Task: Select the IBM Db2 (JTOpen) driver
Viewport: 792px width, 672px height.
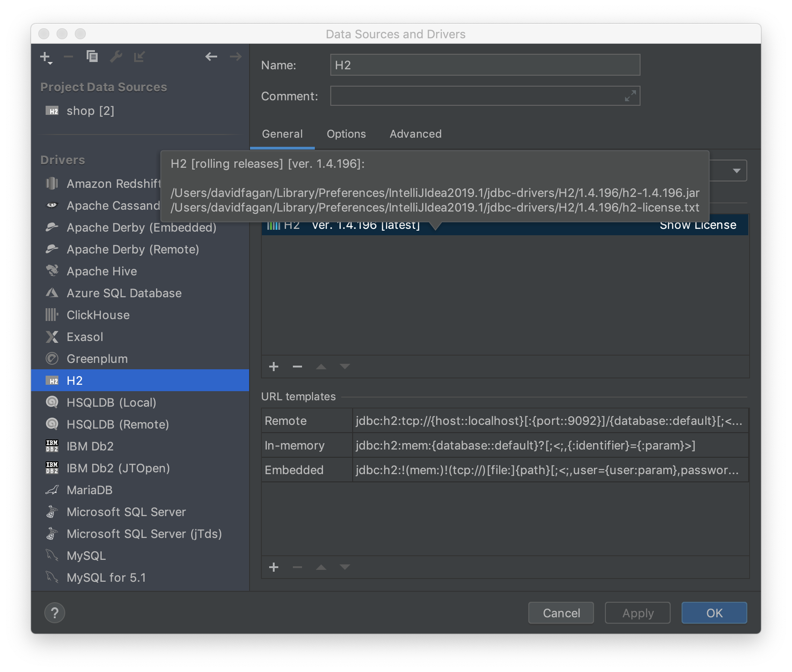Action: [140, 468]
